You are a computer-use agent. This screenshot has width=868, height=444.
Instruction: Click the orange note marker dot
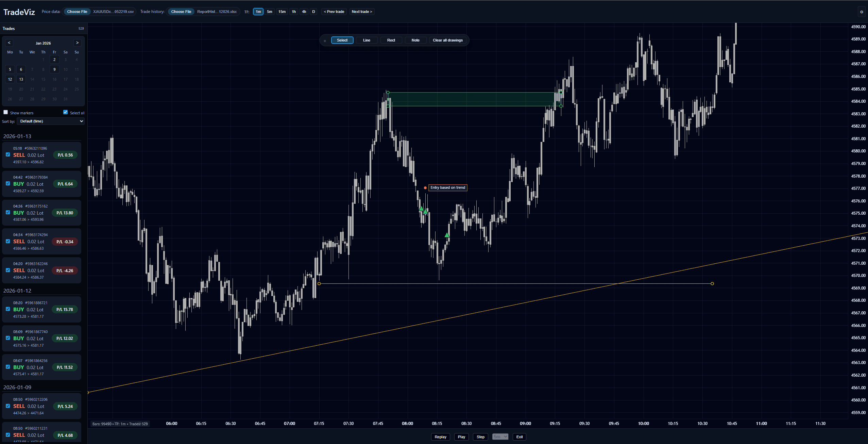425,188
